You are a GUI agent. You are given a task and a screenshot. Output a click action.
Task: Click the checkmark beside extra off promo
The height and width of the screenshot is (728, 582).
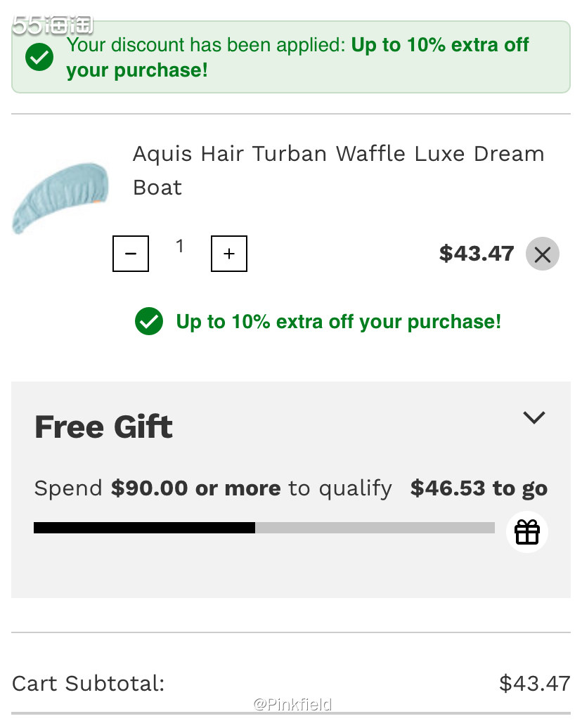[x=149, y=322]
